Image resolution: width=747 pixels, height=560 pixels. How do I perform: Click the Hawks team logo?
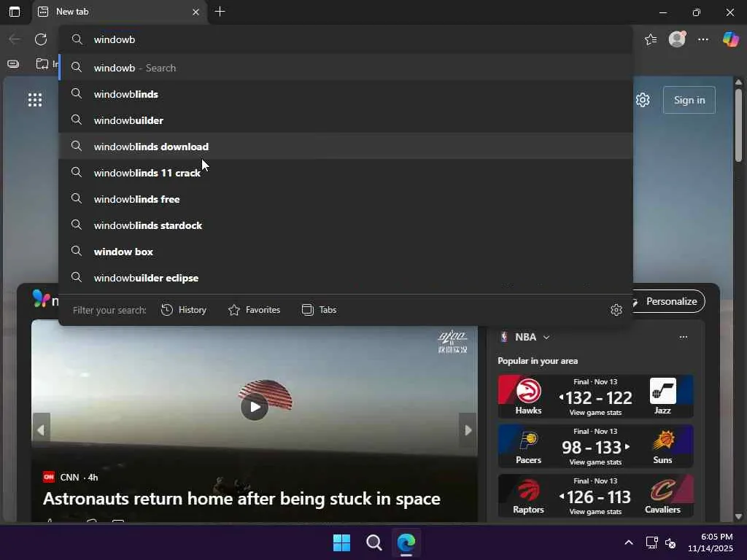point(528,391)
